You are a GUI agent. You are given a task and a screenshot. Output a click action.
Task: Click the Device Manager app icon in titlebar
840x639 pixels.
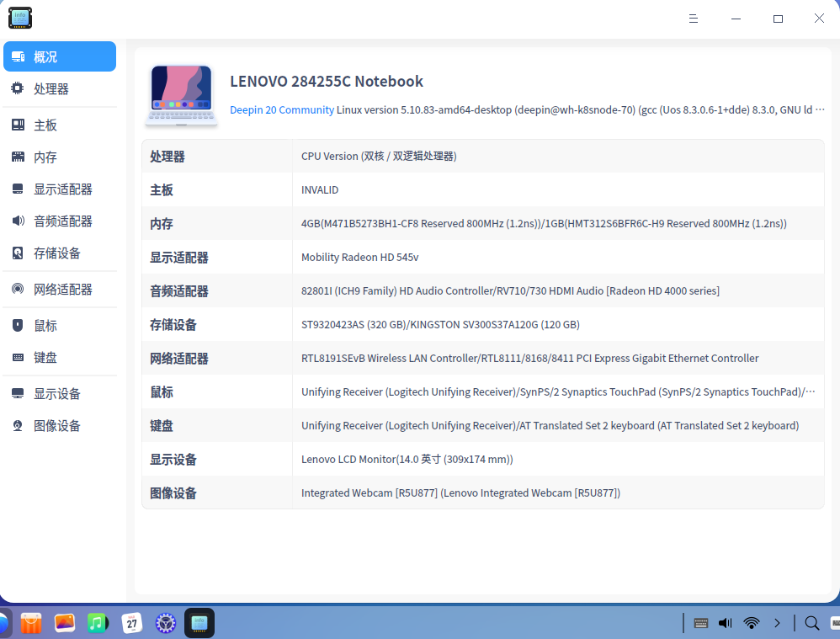pos(20,19)
